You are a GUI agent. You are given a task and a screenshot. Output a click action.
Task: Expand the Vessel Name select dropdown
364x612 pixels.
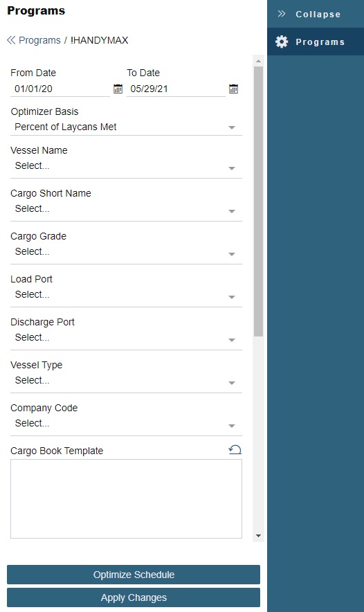pyautogui.click(x=126, y=167)
